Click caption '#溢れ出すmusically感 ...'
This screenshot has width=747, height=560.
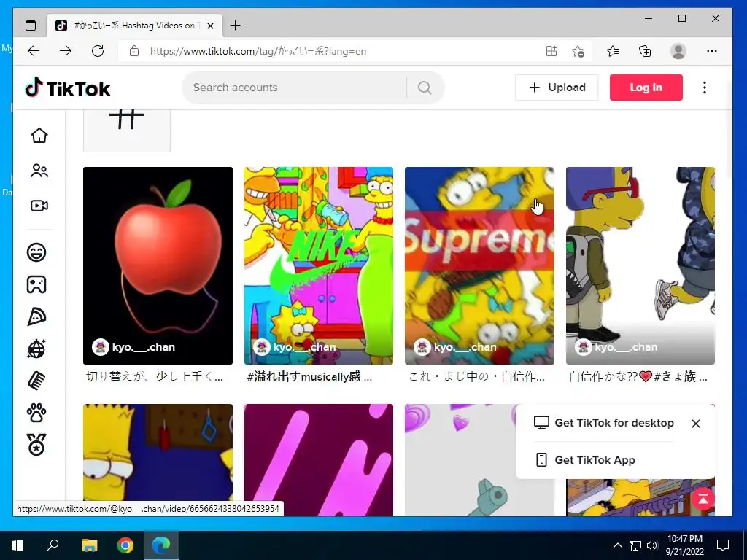coord(309,377)
